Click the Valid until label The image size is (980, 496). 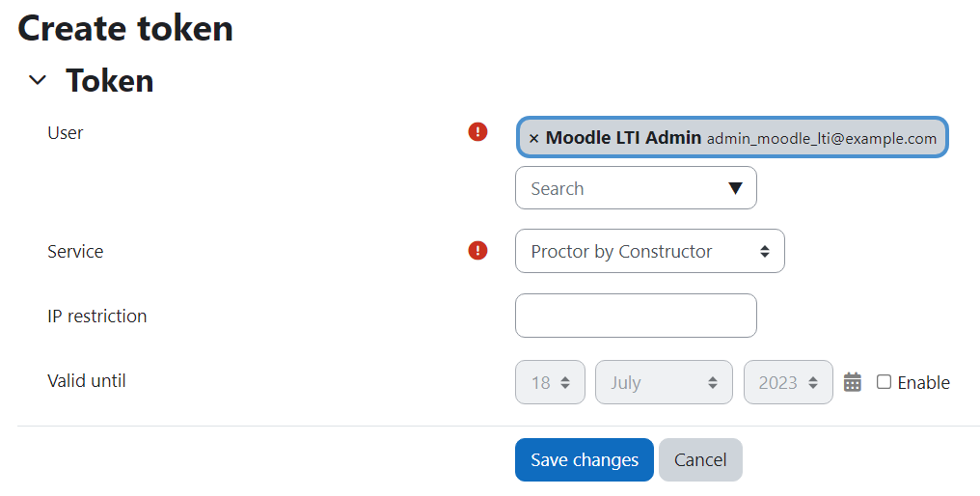point(87,380)
